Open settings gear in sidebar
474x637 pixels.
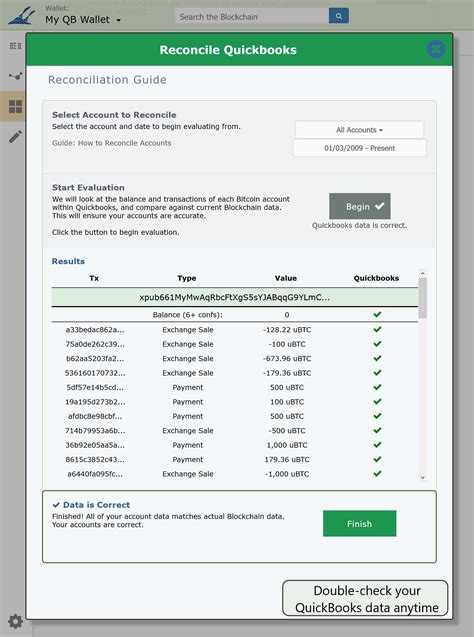pos(15,622)
